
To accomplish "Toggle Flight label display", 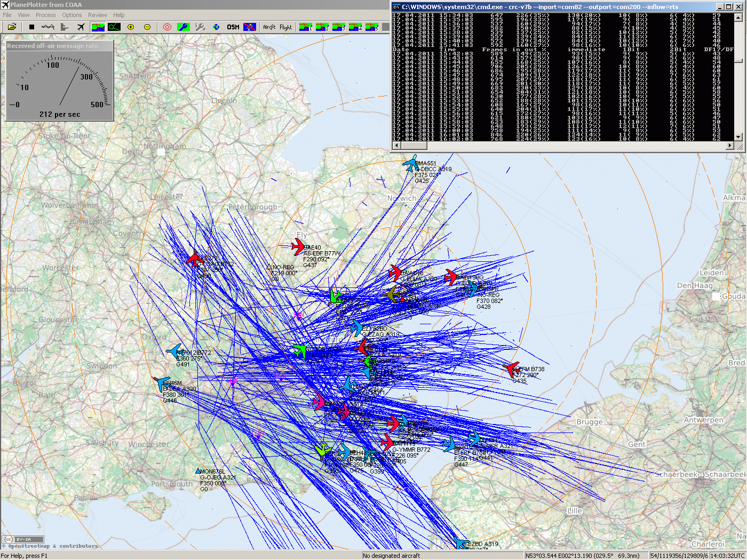I will click(286, 27).
